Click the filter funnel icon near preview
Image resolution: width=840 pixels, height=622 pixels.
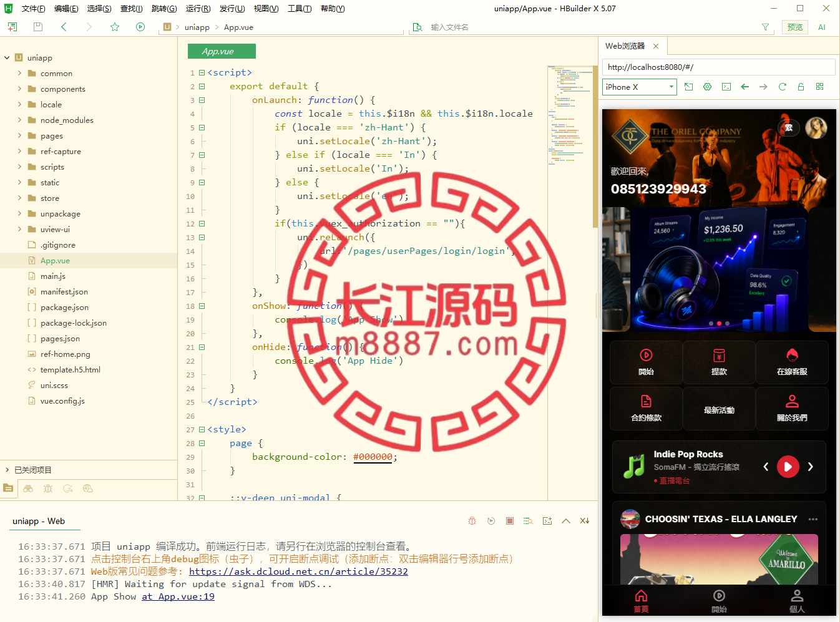pos(766,27)
